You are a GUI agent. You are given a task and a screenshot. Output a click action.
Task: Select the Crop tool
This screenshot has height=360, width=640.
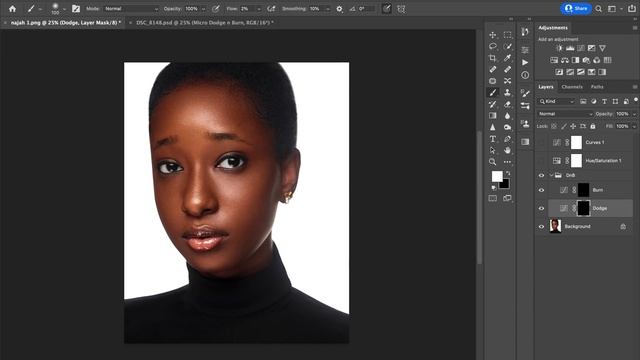pyautogui.click(x=493, y=58)
